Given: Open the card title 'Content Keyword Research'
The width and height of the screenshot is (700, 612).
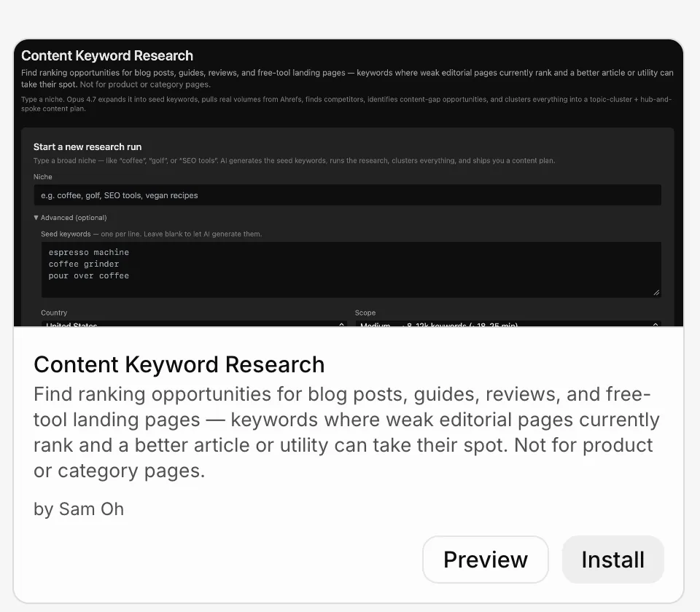Looking at the screenshot, I should pyautogui.click(x=179, y=364).
